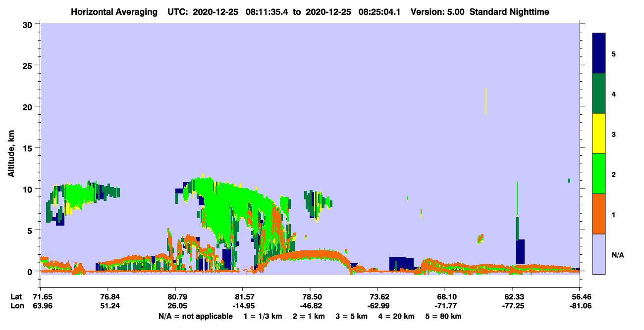Click the legend text 'N/A = not applicable'
Viewport: 644px width, 330px height.
pyautogui.click(x=195, y=316)
